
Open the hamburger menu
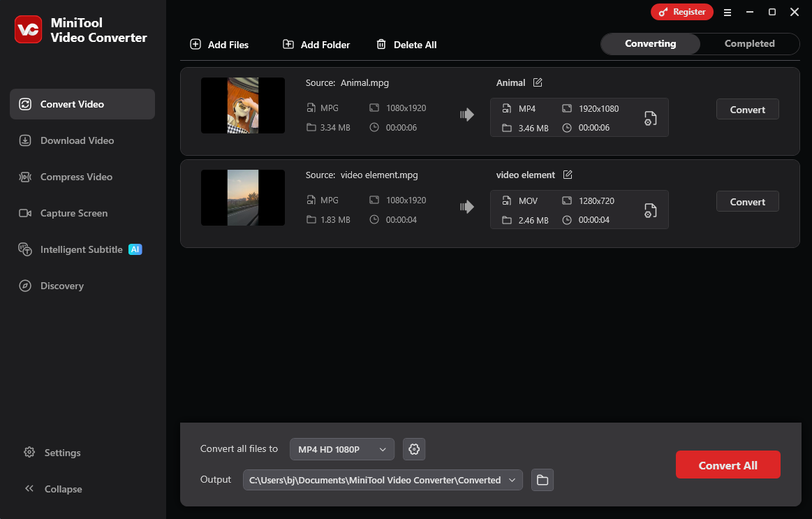point(728,12)
